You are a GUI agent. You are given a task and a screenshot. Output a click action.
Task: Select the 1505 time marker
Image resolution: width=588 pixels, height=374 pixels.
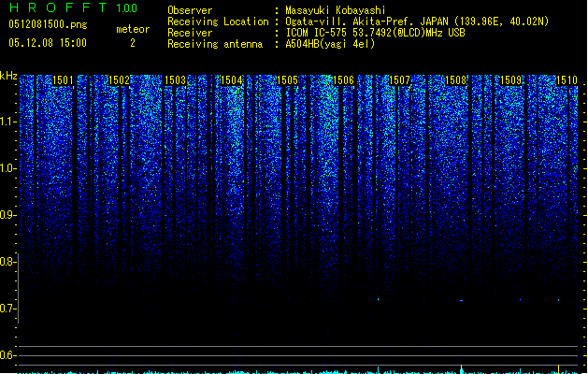click(x=287, y=80)
